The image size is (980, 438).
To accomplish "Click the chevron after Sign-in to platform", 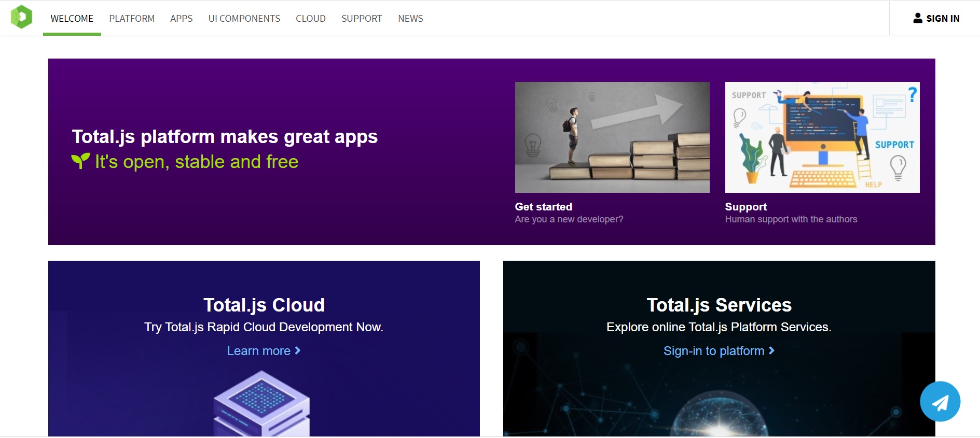I will tap(771, 351).
